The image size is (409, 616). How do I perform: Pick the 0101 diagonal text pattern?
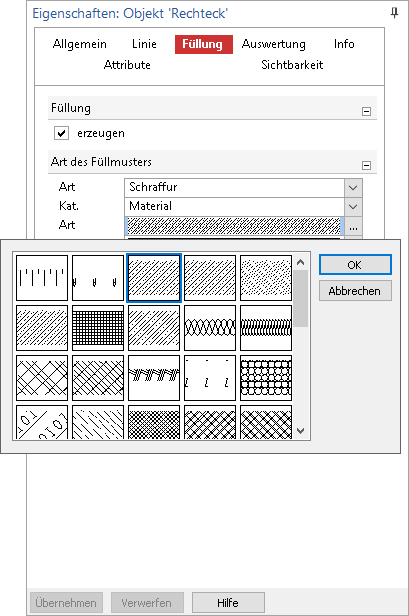(42, 422)
